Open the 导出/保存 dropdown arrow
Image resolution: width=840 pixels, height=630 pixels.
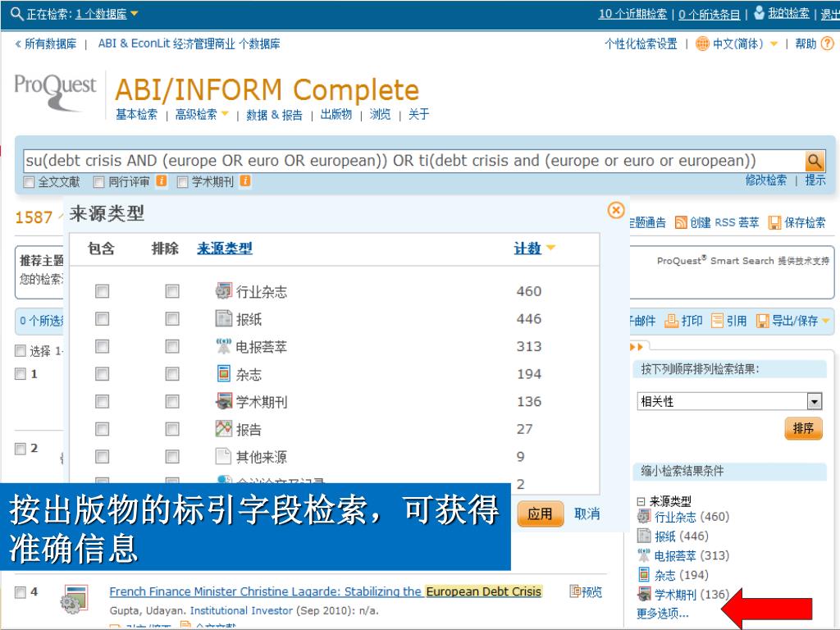tap(825, 321)
